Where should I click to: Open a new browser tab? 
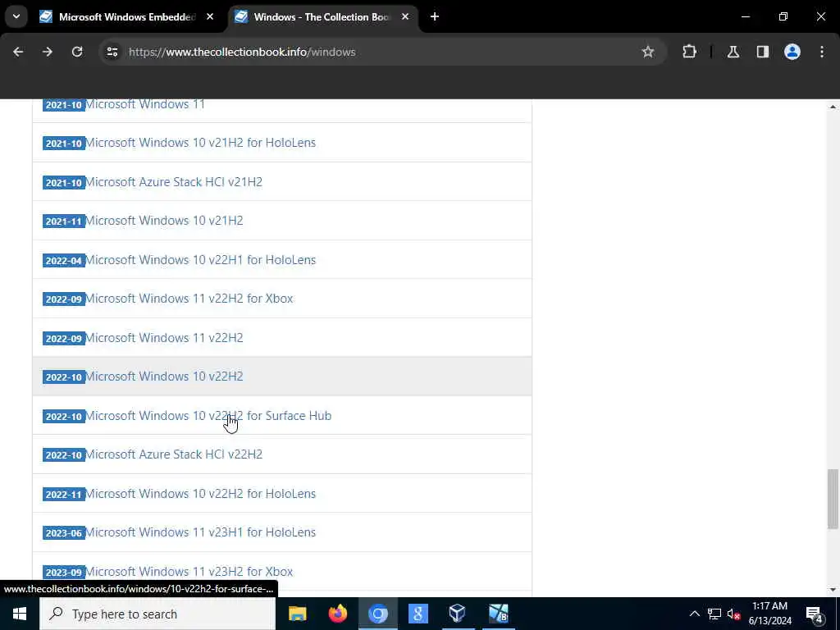click(435, 16)
